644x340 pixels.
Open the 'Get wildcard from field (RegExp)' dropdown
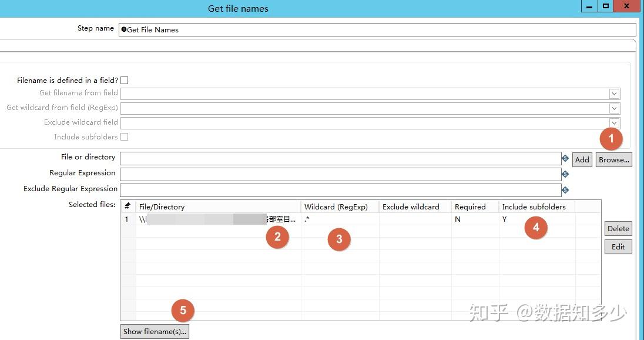click(613, 108)
